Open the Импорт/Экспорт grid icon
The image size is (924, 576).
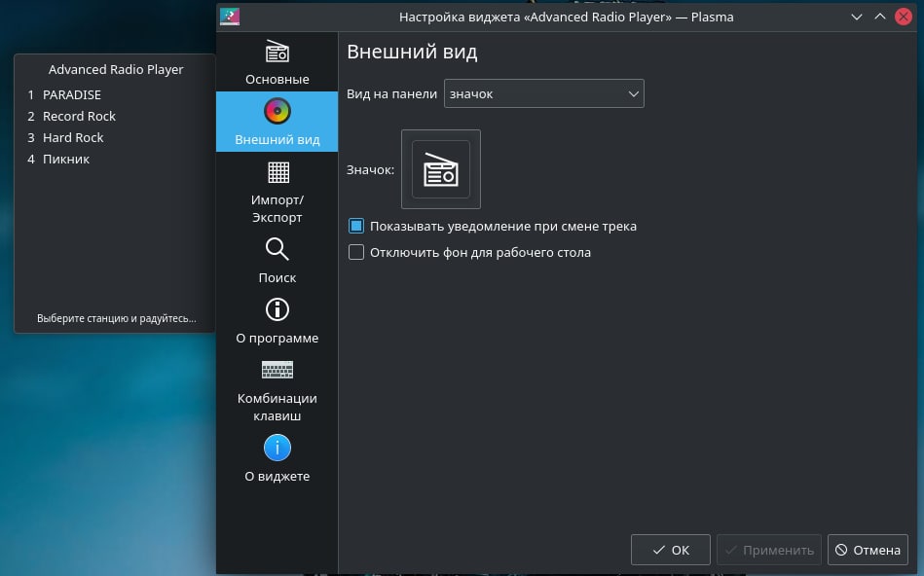pos(278,172)
